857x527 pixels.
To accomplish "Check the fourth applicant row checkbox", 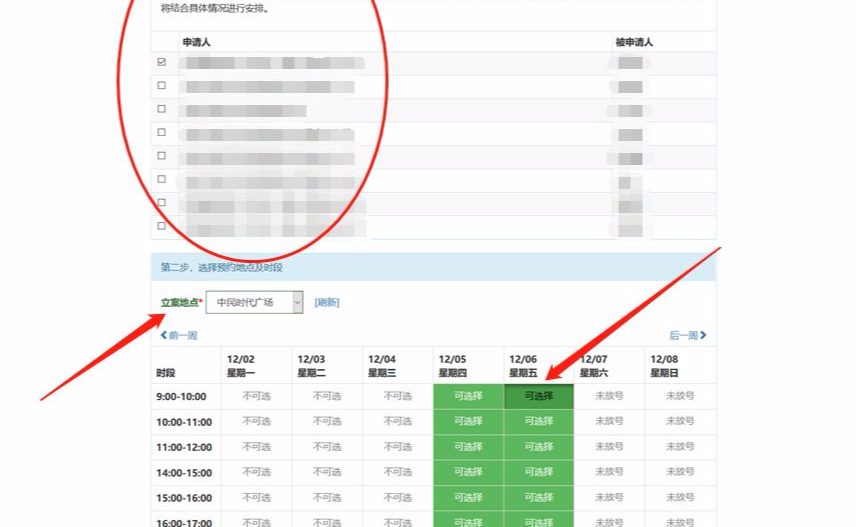I will [x=162, y=133].
